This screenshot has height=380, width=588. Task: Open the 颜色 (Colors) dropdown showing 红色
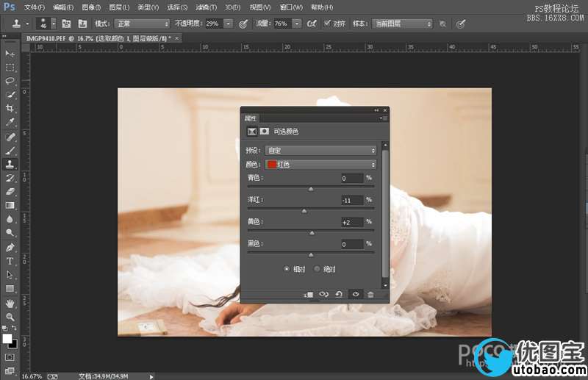pos(320,165)
